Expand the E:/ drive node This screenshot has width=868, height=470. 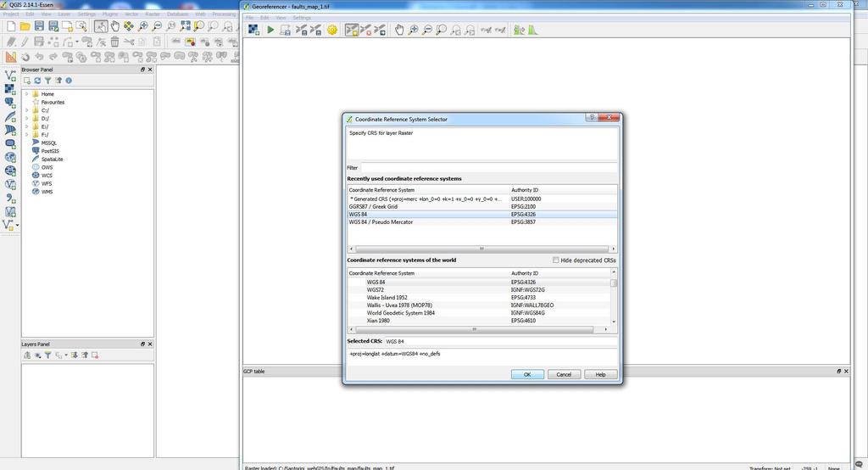26,126
